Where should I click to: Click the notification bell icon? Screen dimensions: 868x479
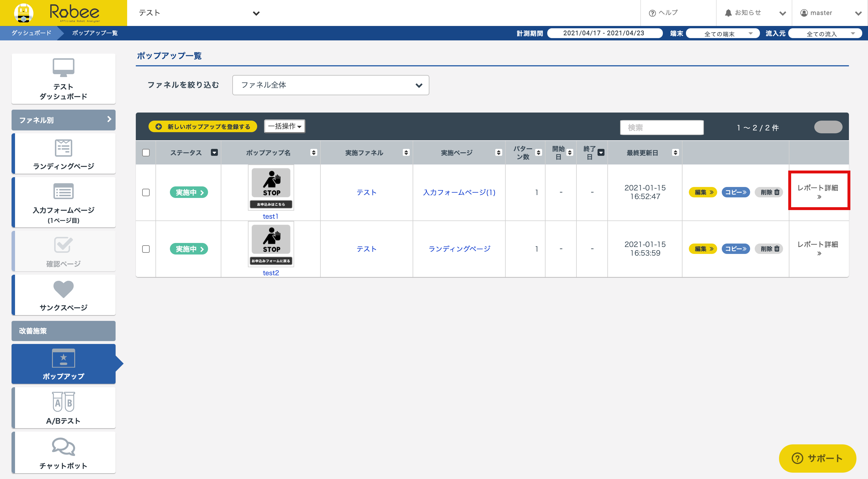728,13
